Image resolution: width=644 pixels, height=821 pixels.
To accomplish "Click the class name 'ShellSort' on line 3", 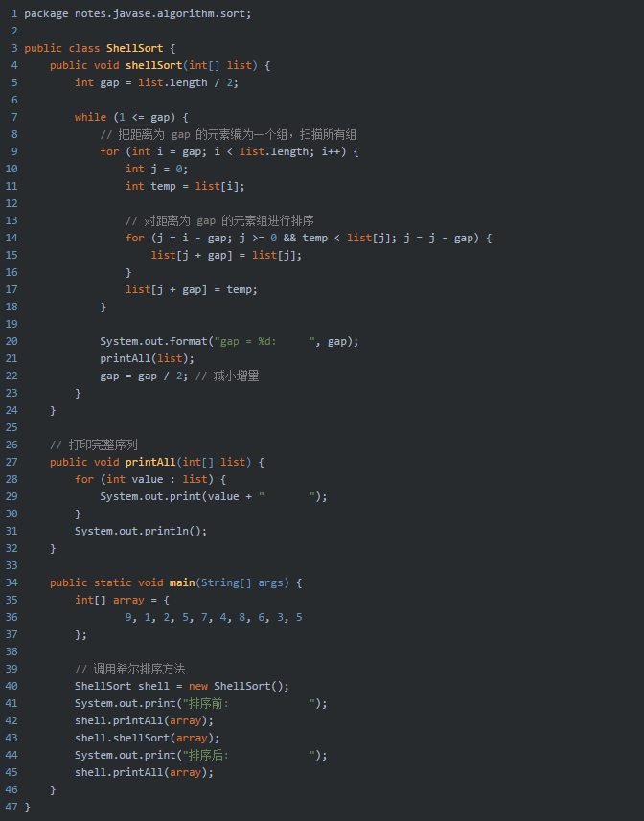I will coord(134,48).
